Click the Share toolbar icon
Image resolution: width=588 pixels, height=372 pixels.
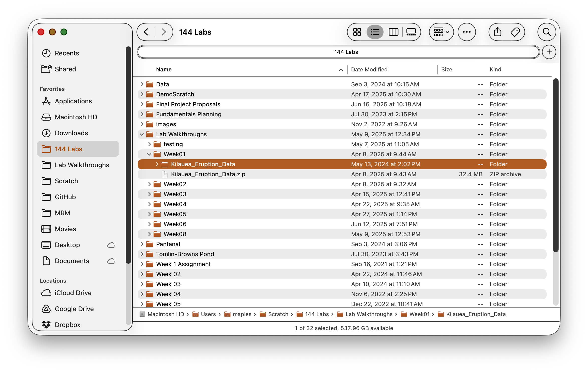(x=497, y=32)
